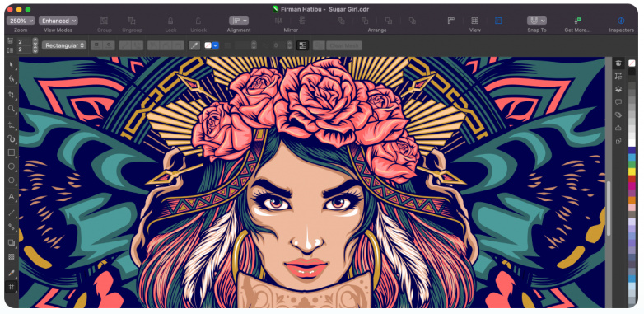Click the Sugar Girl.cdr title text
This screenshot has height=314, width=644.
348,9
